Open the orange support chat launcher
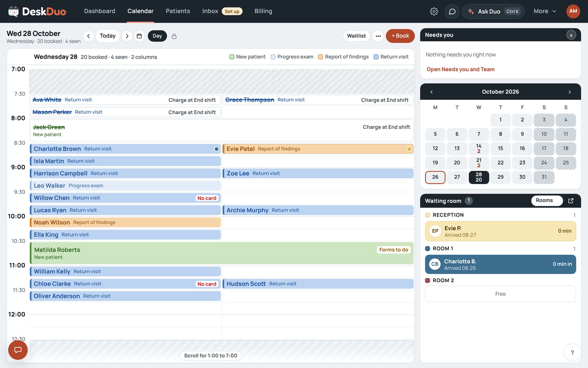 [x=18, y=350]
